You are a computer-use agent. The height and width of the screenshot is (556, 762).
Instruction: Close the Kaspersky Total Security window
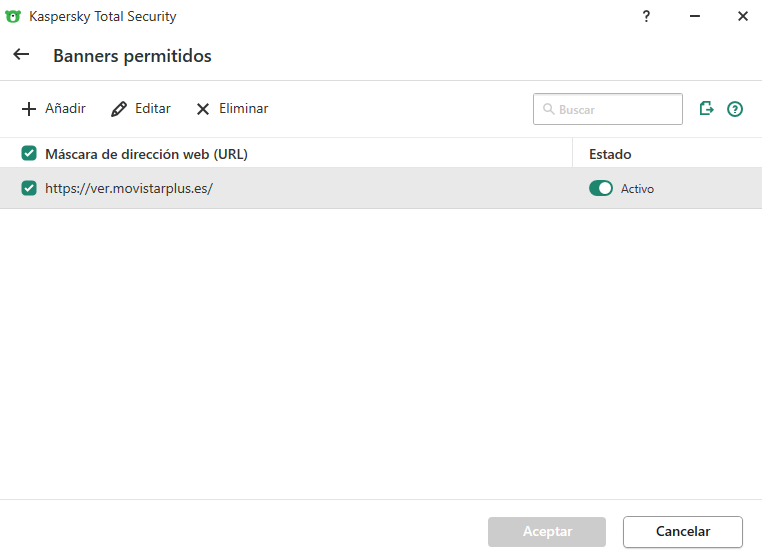click(742, 16)
